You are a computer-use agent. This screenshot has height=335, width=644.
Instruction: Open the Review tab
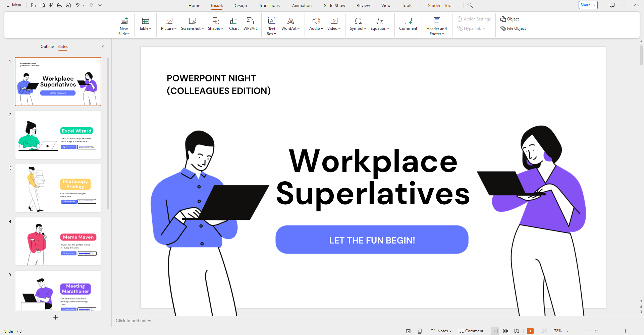[363, 5]
